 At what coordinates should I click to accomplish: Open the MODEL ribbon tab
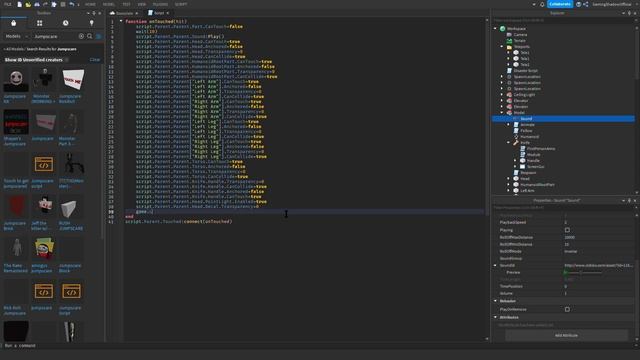[x=109, y=4]
